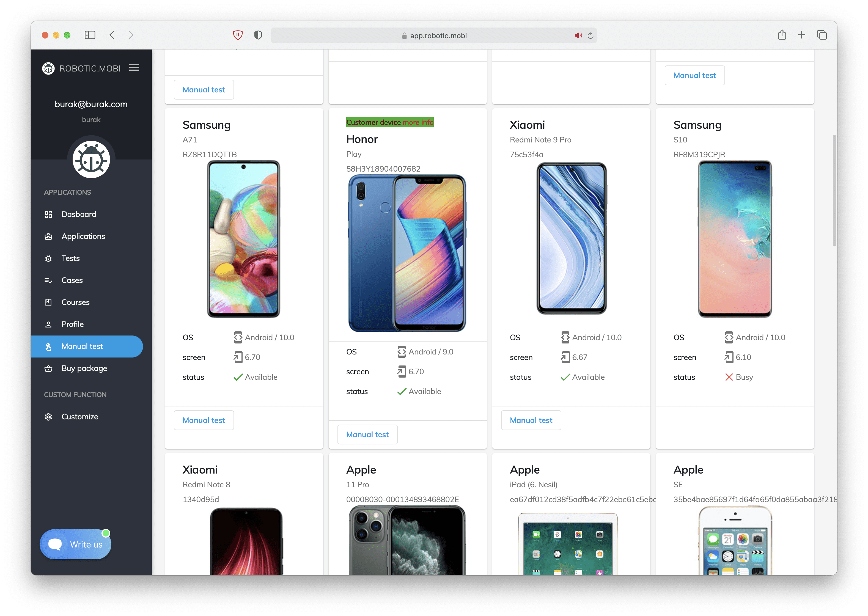Show the tab overview icon
The width and height of the screenshot is (868, 616).
pos(821,35)
